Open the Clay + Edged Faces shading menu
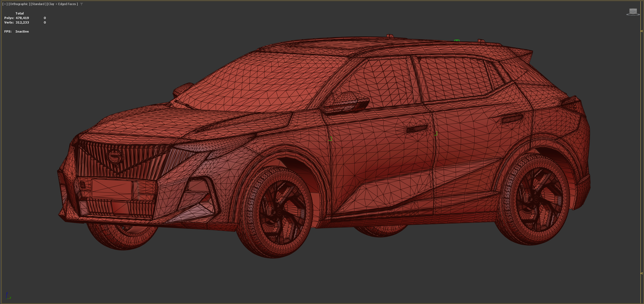Image resolution: width=644 pixels, height=304 pixels. (62, 4)
